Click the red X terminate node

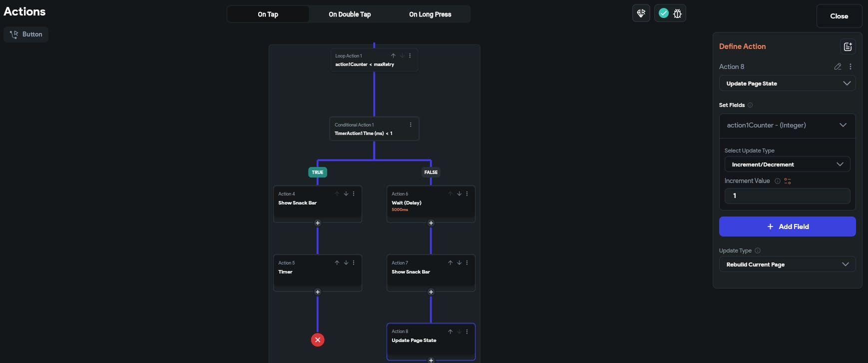point(318,340)
